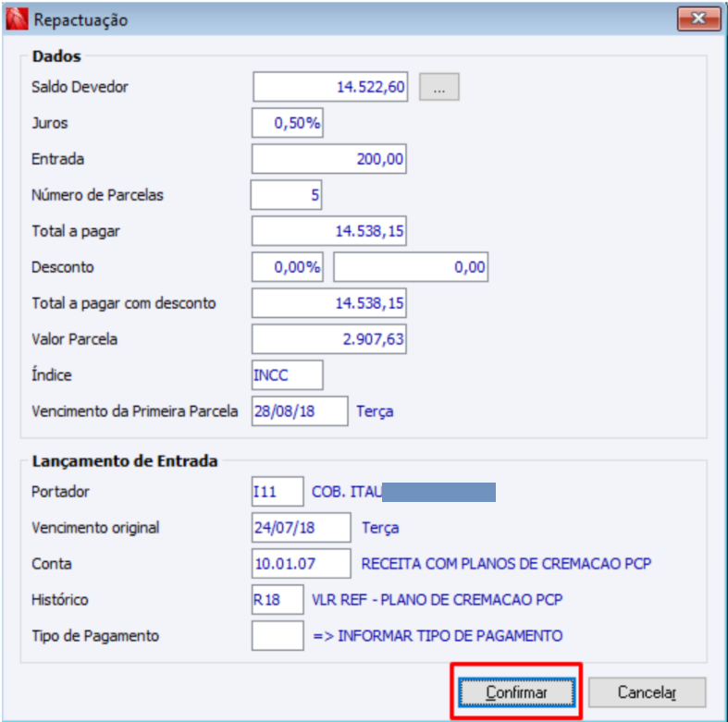The height and width of the screenshot is (722, 728).
Task: Click the Conta label
Action: click(52, 564)
